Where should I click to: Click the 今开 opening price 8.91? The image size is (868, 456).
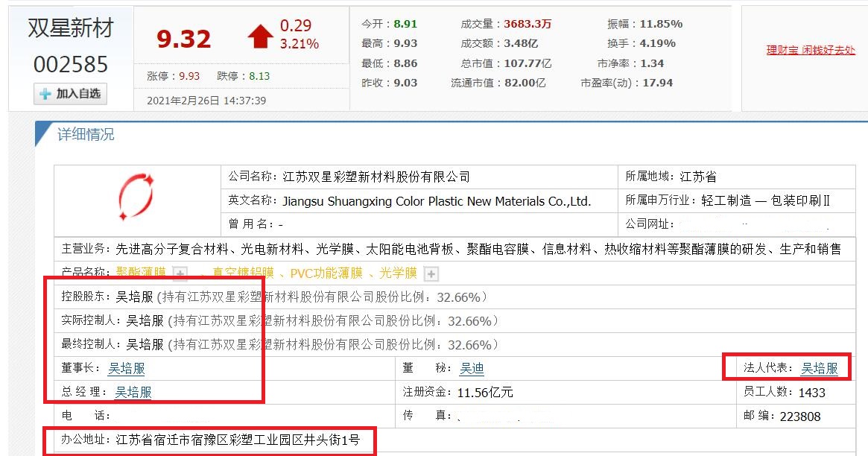[x=405, y=24]
